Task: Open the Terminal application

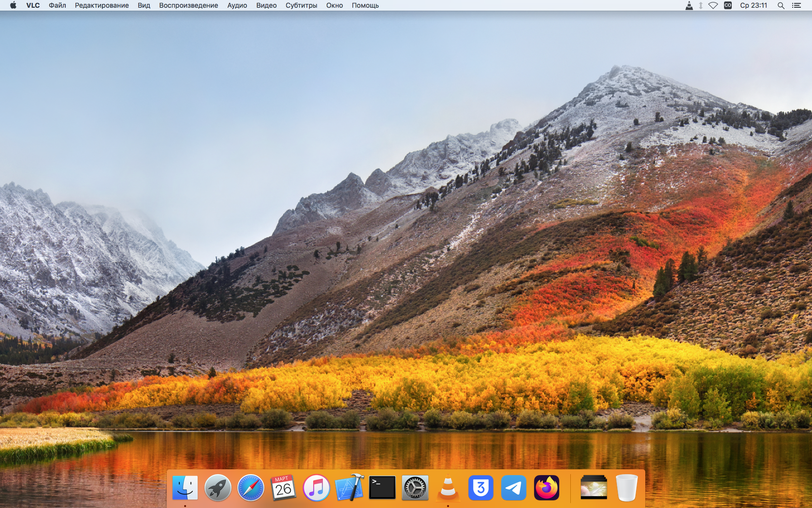Action: click(381, 488)
